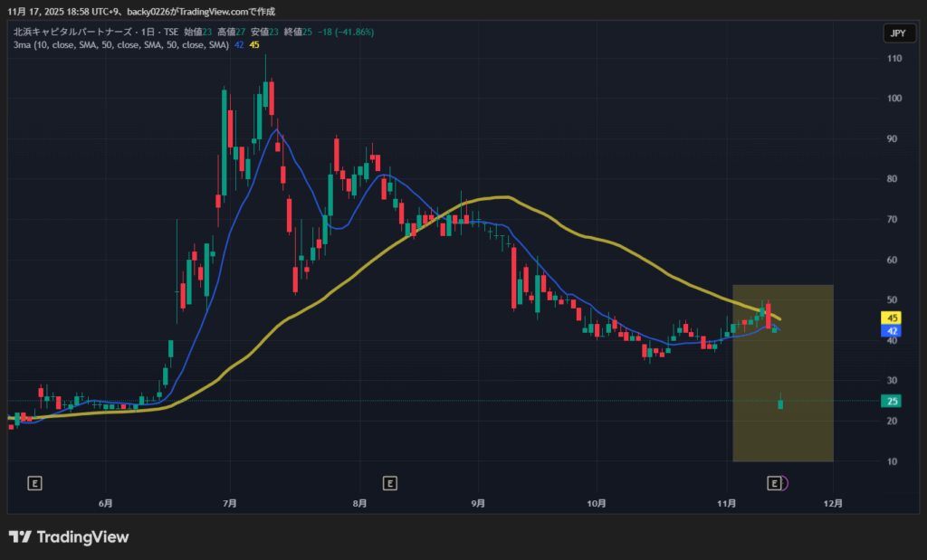Click the yellow 45 price label

click(x=892, y=318)
